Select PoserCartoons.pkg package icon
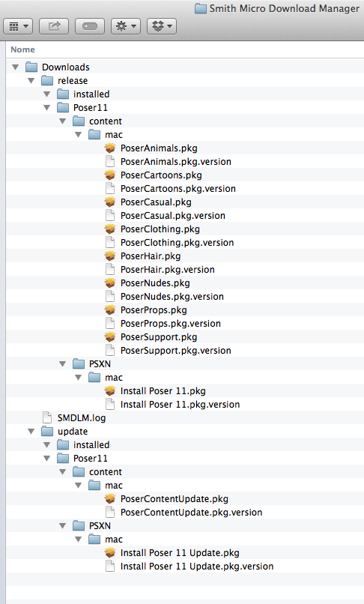This screenshot has height=604, width=364. pos(110,175)
